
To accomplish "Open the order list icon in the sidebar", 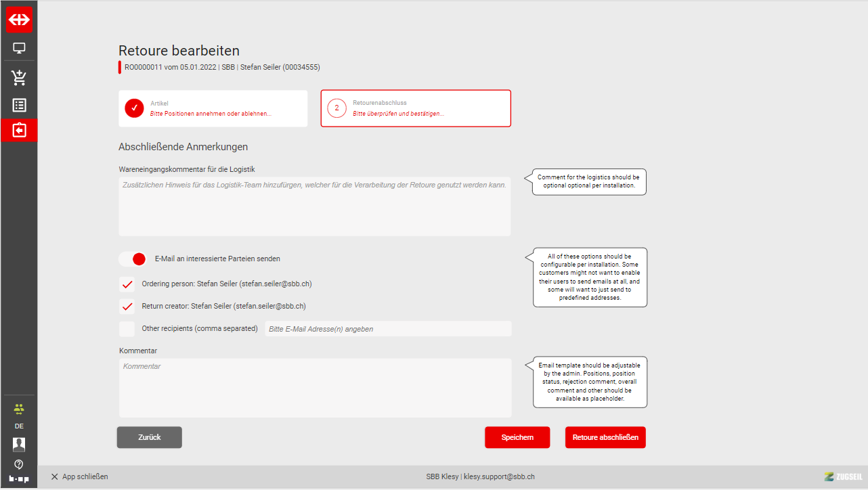I will point(19,105).
